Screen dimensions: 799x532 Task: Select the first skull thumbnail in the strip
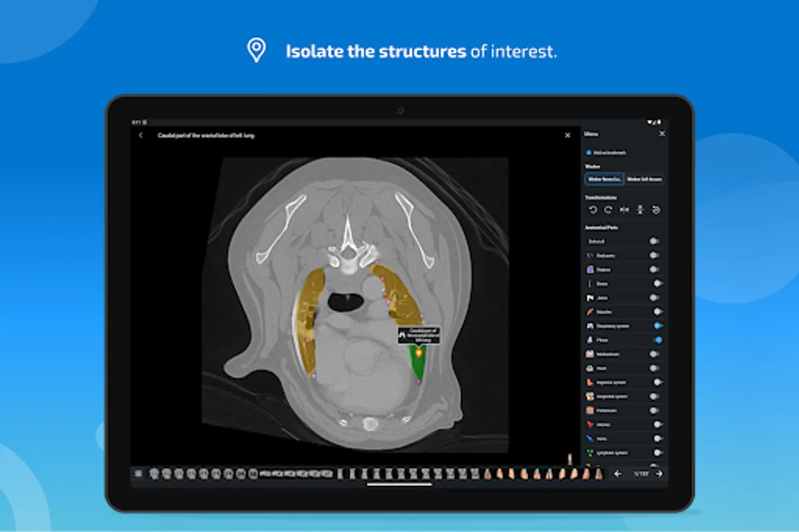pyautogui.click(x=154, y=473)
